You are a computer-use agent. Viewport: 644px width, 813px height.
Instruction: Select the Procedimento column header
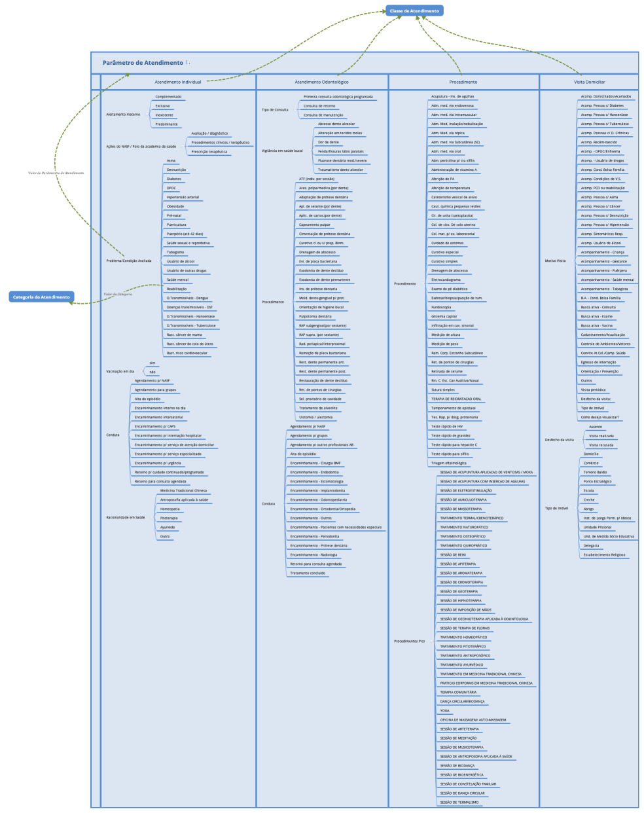tap(463, 82)
